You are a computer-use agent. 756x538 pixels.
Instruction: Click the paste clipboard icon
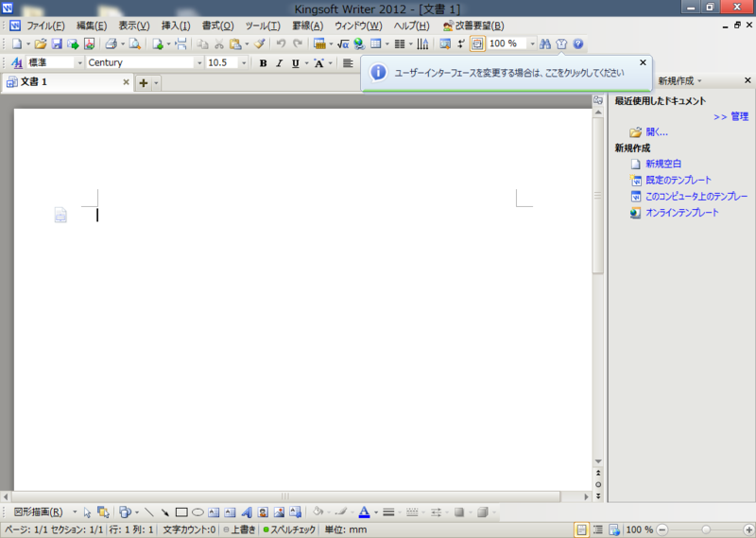235,43
